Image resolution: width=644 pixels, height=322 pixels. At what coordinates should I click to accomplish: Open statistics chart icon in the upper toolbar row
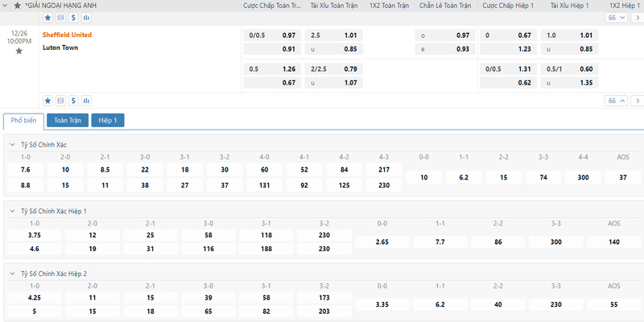[x=86, y=18]
